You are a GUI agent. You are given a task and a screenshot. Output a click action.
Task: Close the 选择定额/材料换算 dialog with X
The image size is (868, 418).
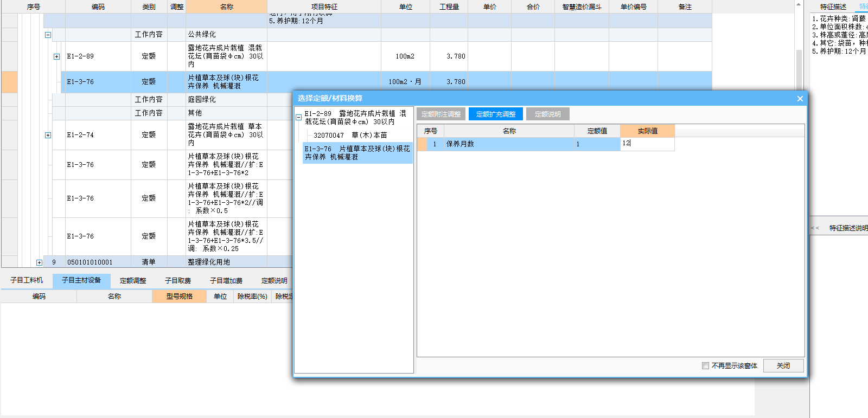[x=800, y=99]
